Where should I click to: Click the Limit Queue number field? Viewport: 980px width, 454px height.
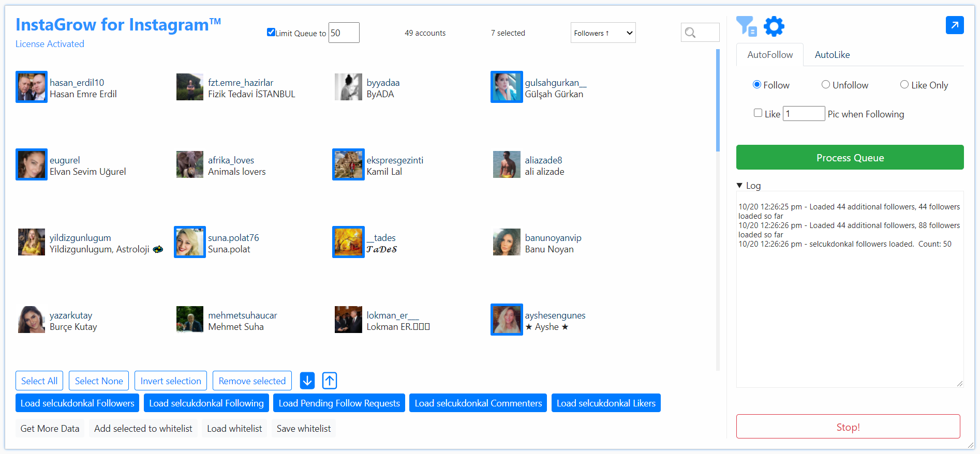pos(344,33)
